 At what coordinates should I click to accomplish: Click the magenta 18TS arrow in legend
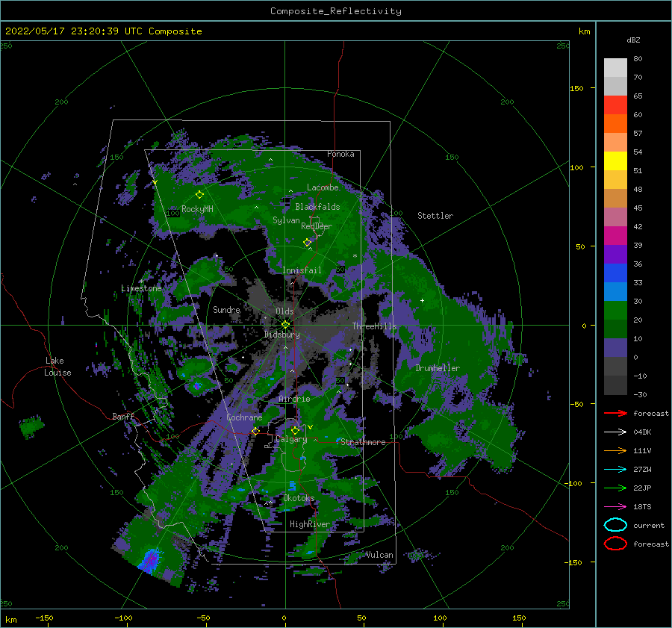click(x=615, y=507)
